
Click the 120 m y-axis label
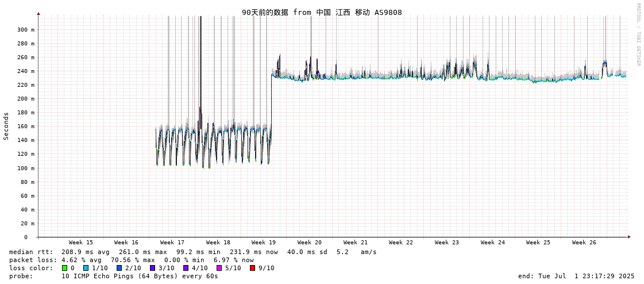(x=26, y=154)
